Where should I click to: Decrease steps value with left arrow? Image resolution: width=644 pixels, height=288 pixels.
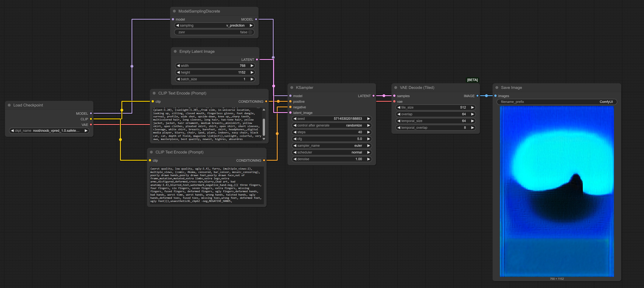295,132
